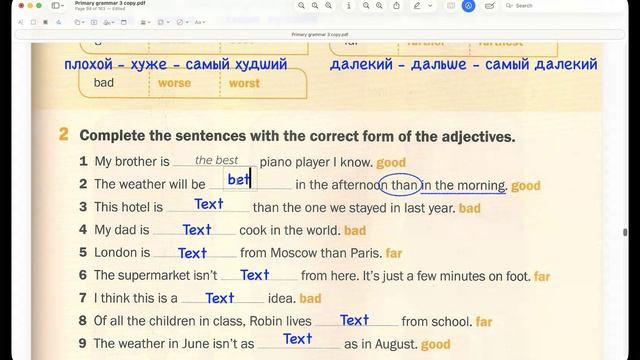Click the word 'worst' in the table
The height and width of the screenshot is (360, 640).
pyautogui.click(x=244, y=83)
